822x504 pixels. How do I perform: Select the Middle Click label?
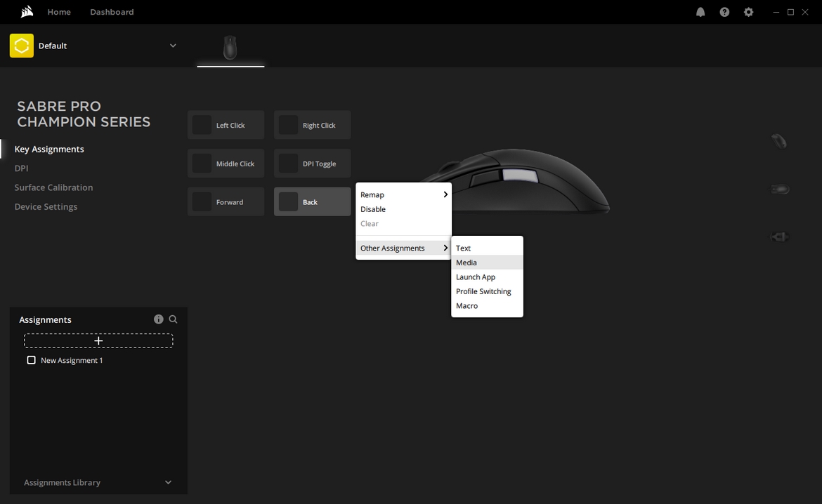click(x=235, y=164)
